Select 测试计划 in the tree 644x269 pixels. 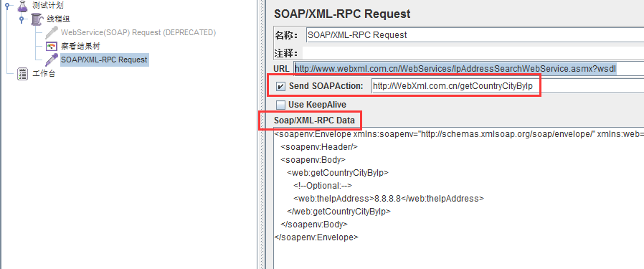(48, 5)
